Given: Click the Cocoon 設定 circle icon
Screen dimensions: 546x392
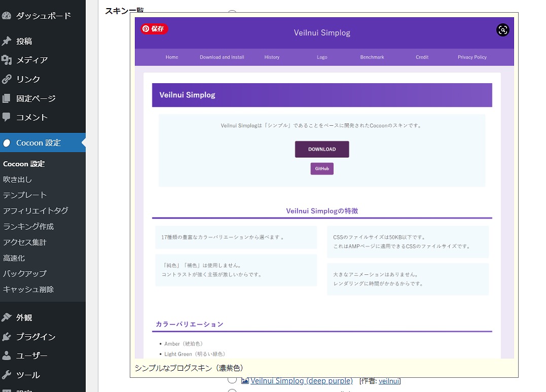Looking at the screenshot, I should 7,143.
